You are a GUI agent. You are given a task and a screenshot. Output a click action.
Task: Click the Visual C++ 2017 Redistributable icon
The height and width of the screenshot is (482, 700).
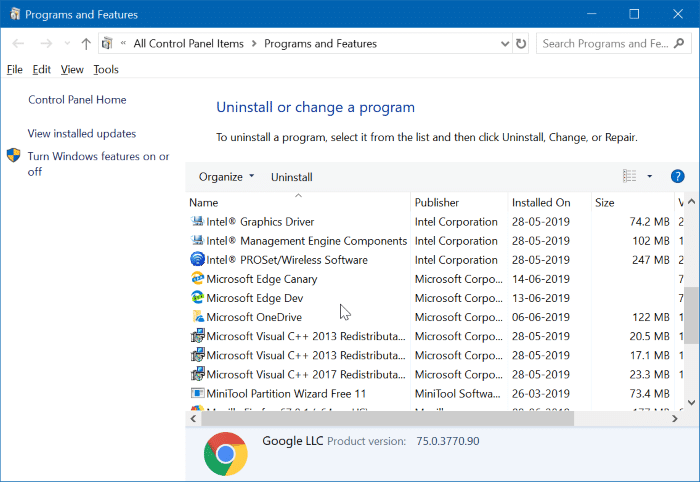click(197, 374)
